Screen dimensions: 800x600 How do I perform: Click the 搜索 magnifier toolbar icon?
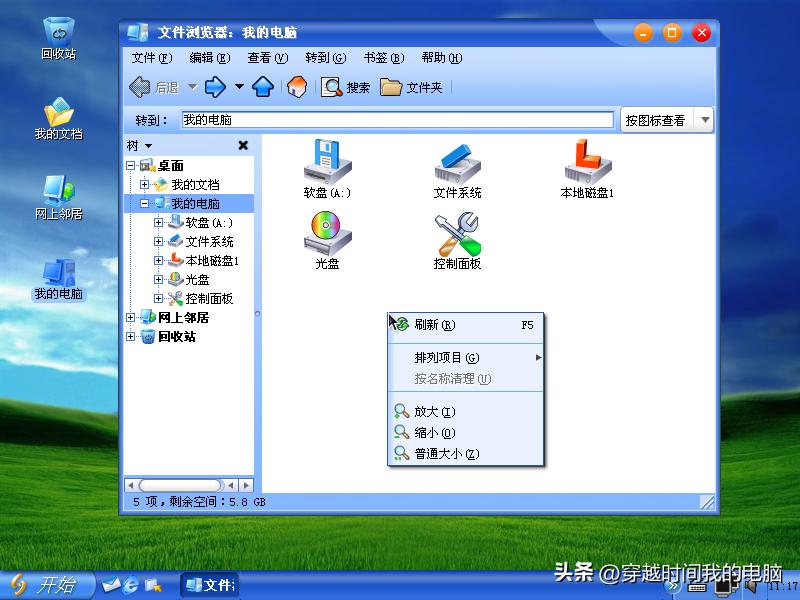tap(330, 88)
